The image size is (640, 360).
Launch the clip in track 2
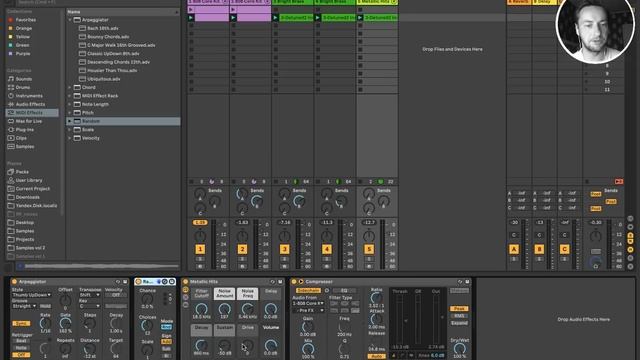click(233, 18)
